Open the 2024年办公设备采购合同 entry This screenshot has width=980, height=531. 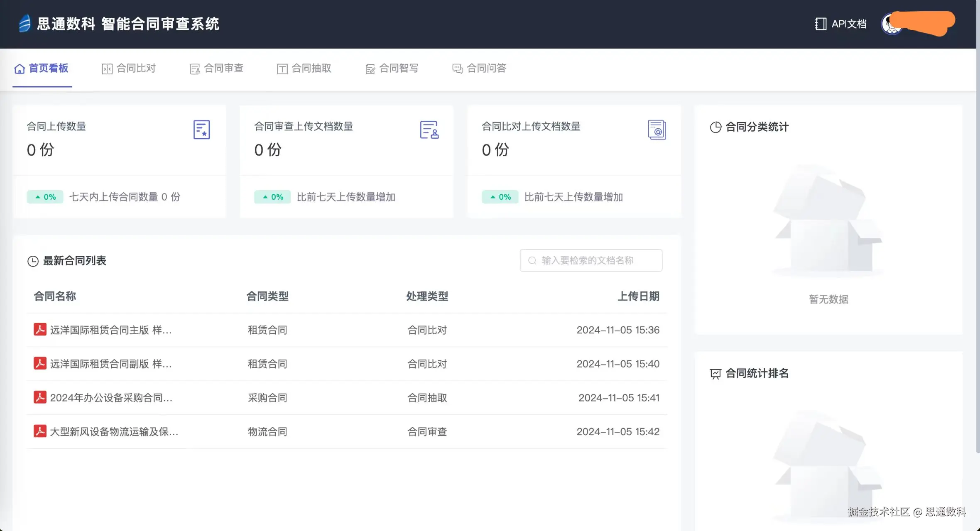110,398
